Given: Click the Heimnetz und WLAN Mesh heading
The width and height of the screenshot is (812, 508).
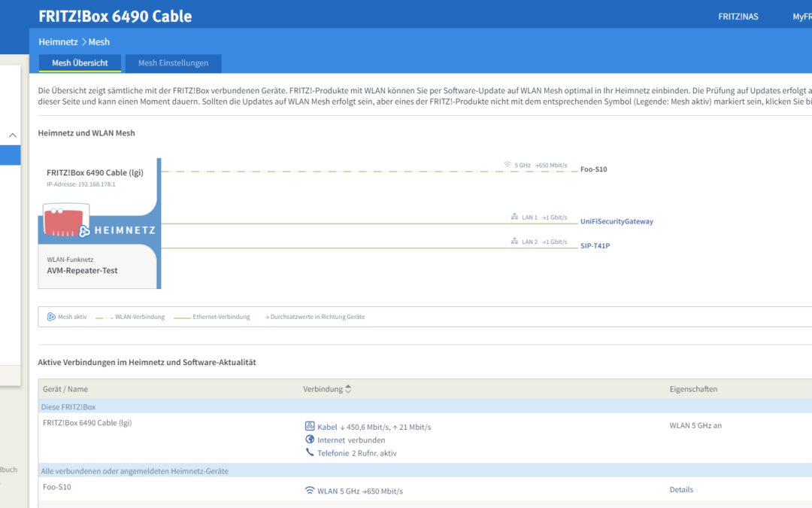Looking at the screenshot, I should coord(86,132).
